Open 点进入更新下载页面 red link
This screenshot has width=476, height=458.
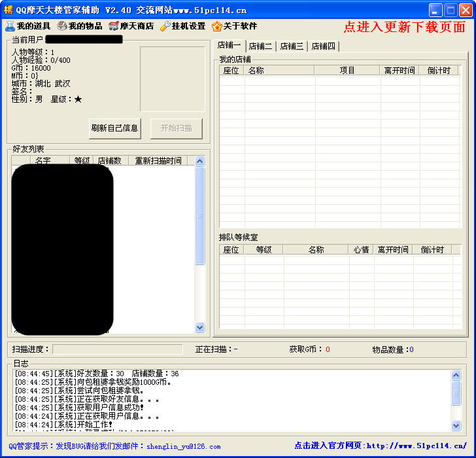pyautogui.click(x=404, y=27)
